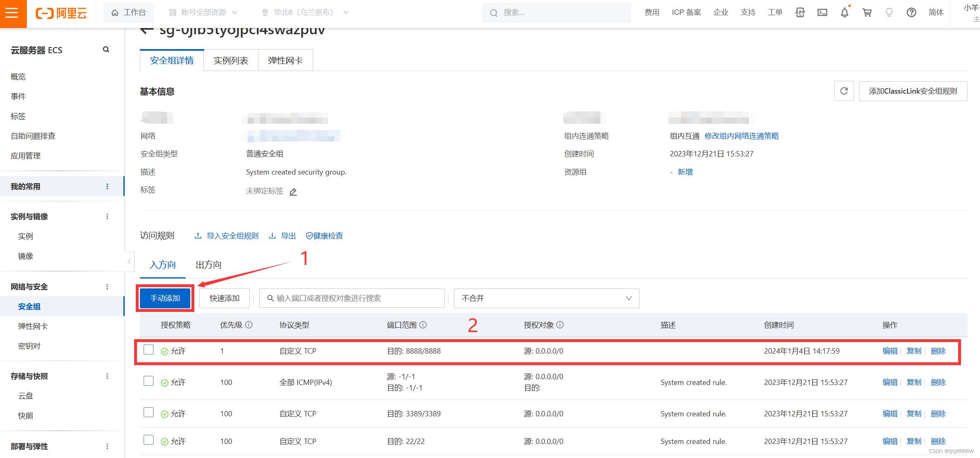Open 工作台 workbench

pos(128,13)
